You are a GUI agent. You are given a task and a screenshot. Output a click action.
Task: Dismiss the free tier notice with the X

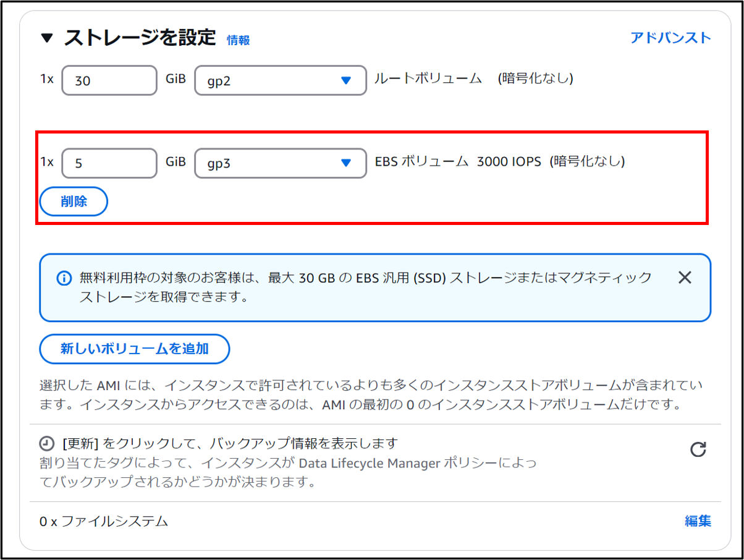pyautogui.click(x=684, y=278)
